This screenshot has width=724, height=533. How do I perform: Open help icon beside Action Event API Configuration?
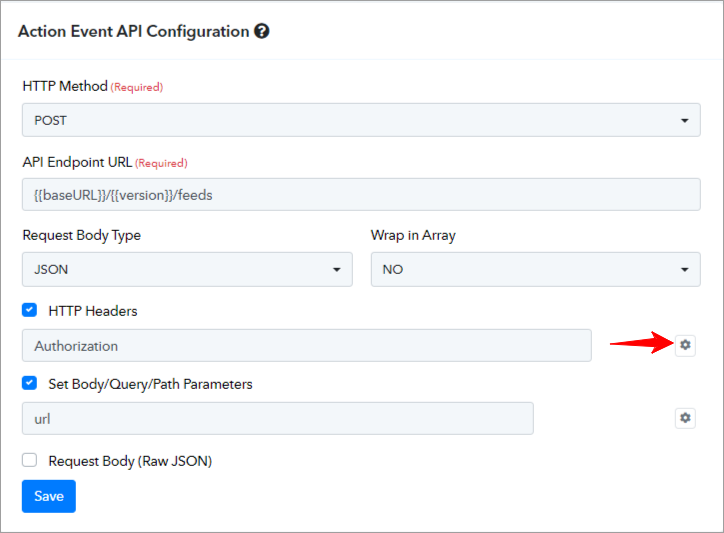[x=262, y=31]
